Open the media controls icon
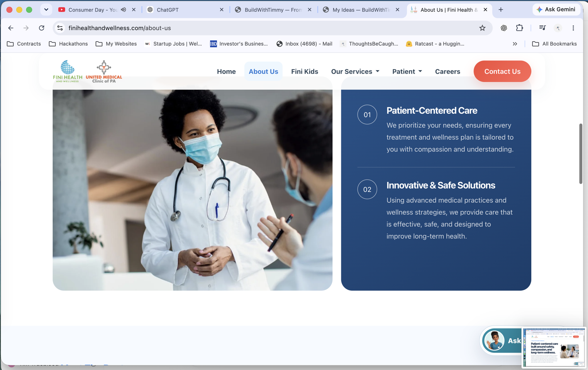The image size is (588, 370). click(542, 28)
